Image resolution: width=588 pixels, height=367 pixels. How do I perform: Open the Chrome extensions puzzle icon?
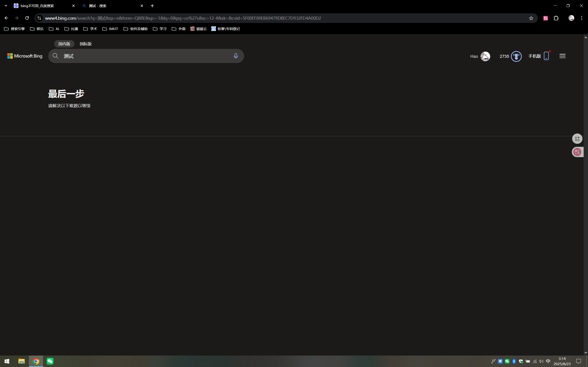556,18
